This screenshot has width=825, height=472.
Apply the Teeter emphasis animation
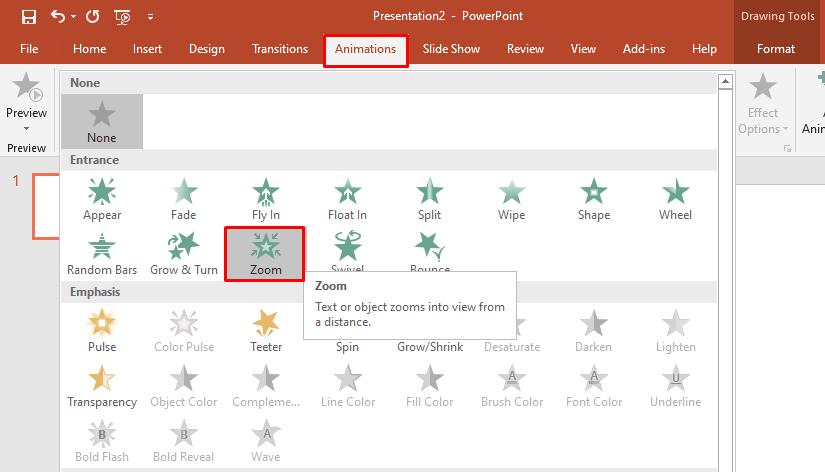pos(265,330)
